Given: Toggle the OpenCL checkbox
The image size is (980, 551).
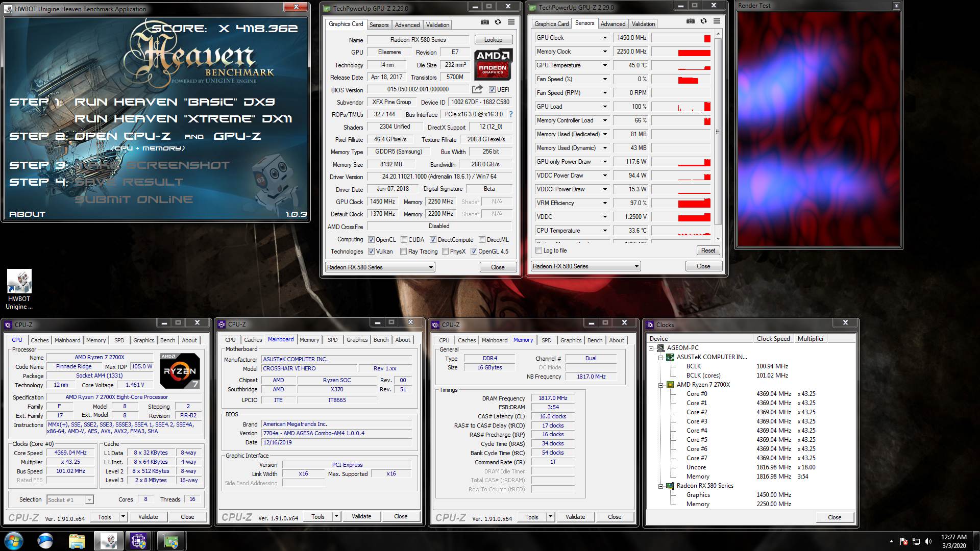Looking at the screenshot, I should tap(372, 240).
